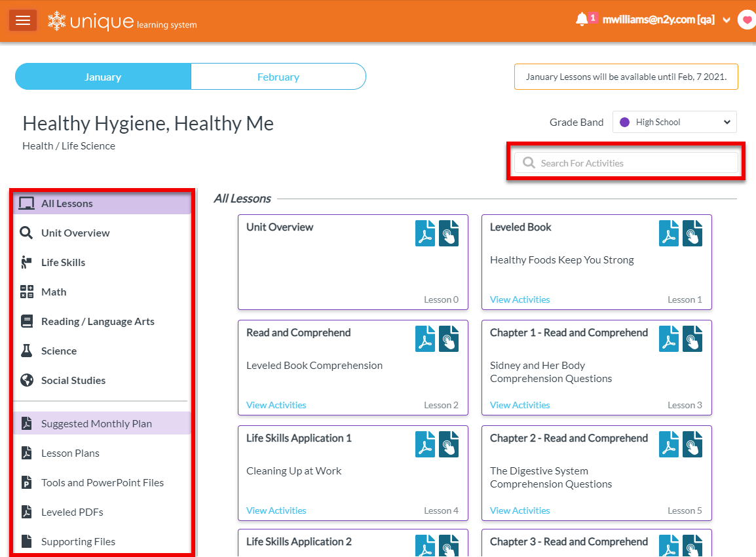This screenshot has width=756, height=557.
Task: Switch to the February tab
Action: (x=278, y=77)
